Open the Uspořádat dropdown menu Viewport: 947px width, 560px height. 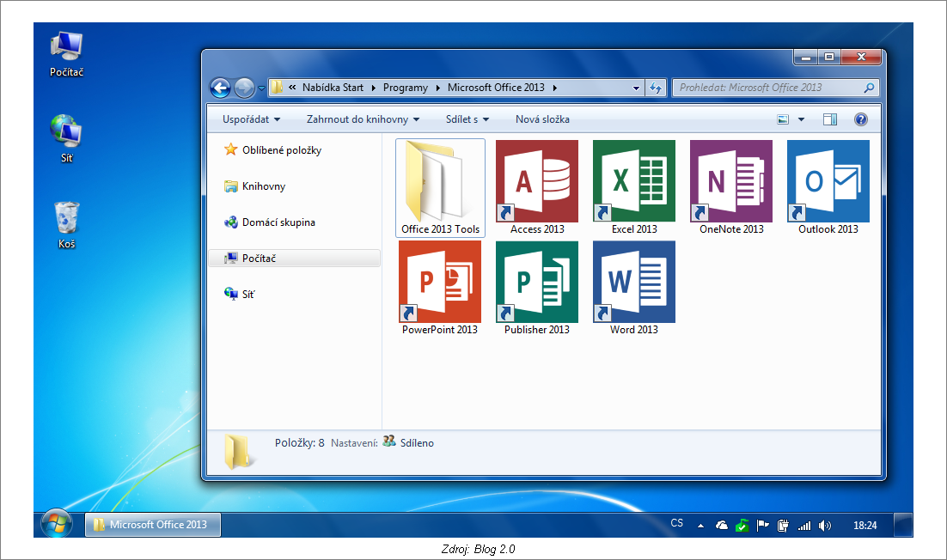coord(251,119)
